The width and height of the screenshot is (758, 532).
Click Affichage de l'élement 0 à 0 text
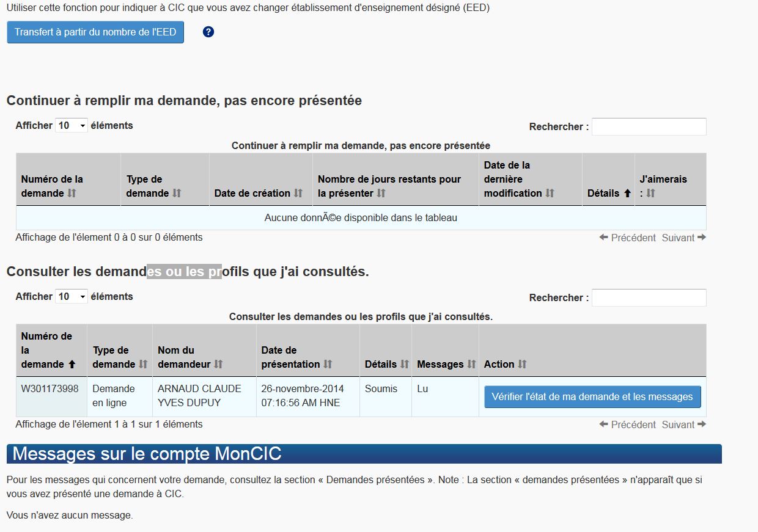(x=109, y=237)
